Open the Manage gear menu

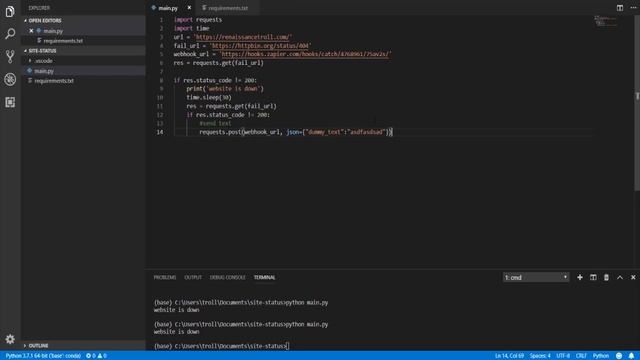[10, 339]
